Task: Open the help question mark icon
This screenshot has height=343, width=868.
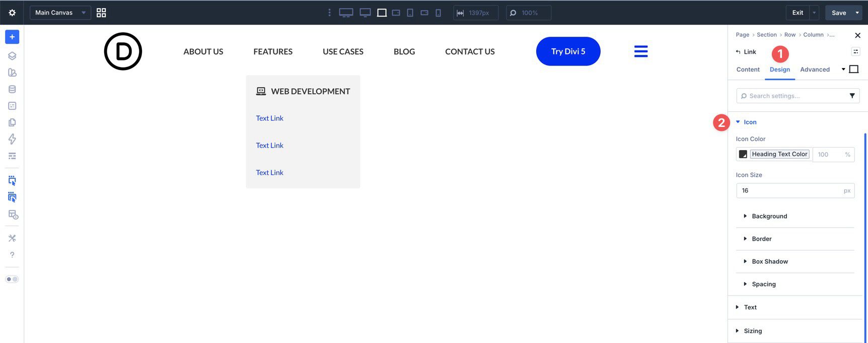Action: [12, 255]
